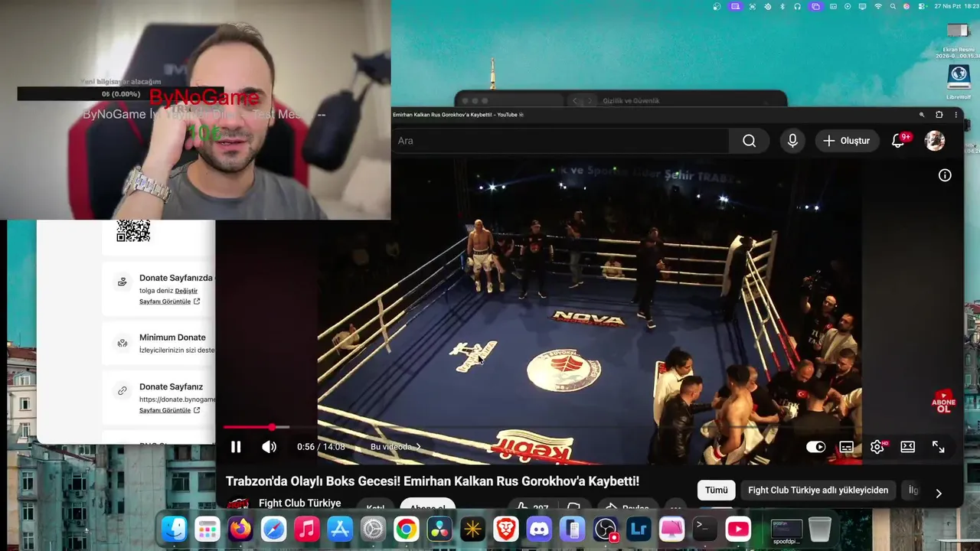Open Bluetooth menu in menu bar

coord(782,6)
